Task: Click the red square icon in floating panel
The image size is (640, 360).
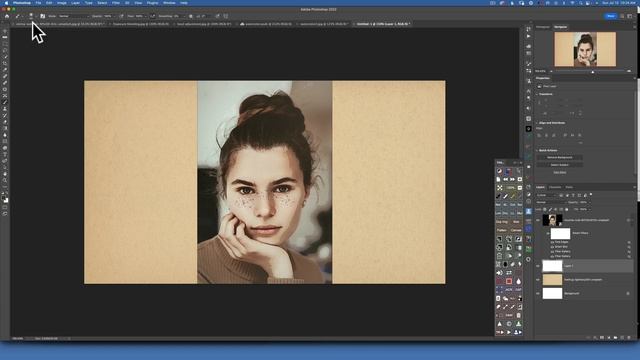Action: 509,281
